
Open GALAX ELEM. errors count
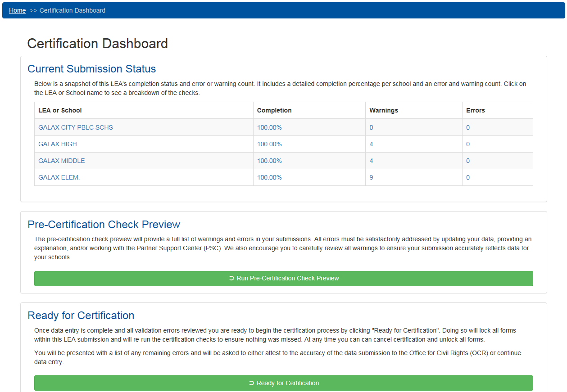[x=468, y=177]
